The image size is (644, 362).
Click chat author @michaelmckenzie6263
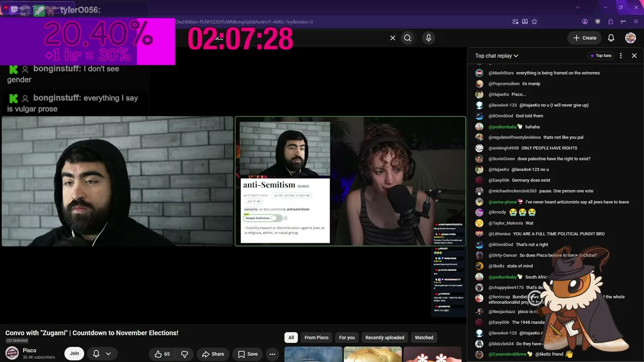click(513, 191)
